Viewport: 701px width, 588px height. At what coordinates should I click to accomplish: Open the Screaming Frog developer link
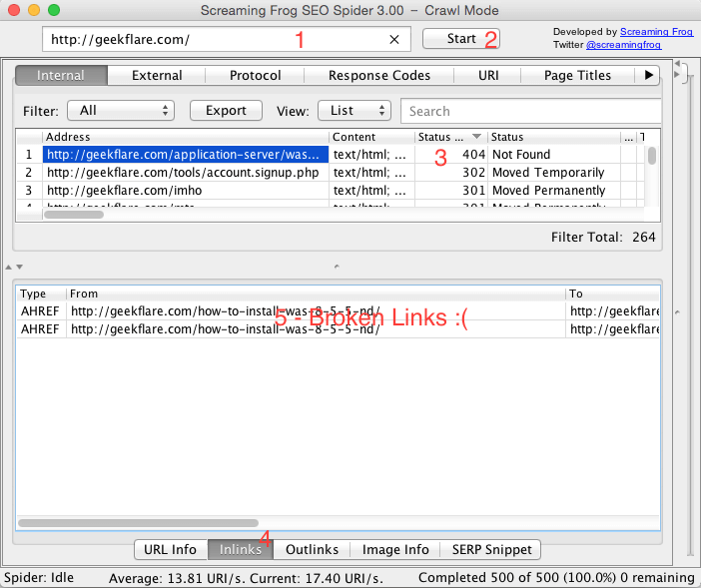coord(655,32)
